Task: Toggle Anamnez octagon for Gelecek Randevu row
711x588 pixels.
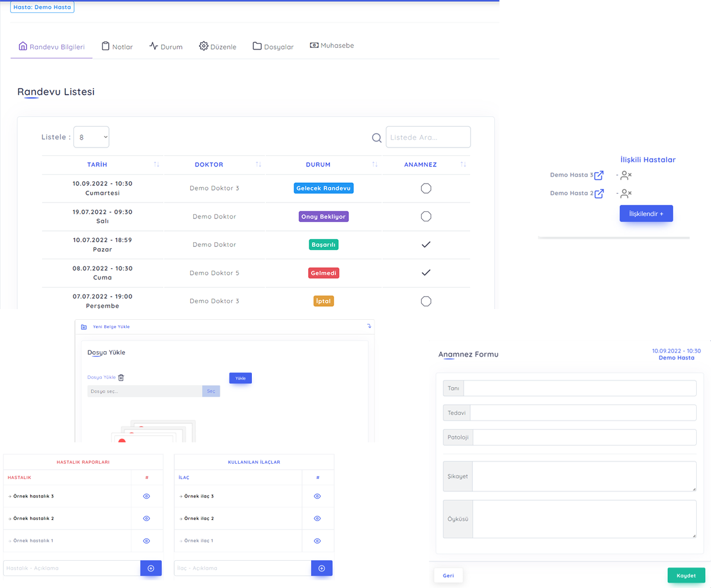Action: coord(425,188)
